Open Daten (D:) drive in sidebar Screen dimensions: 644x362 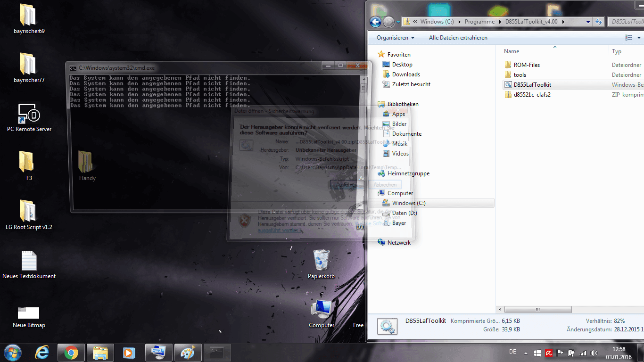coord(405,213)
